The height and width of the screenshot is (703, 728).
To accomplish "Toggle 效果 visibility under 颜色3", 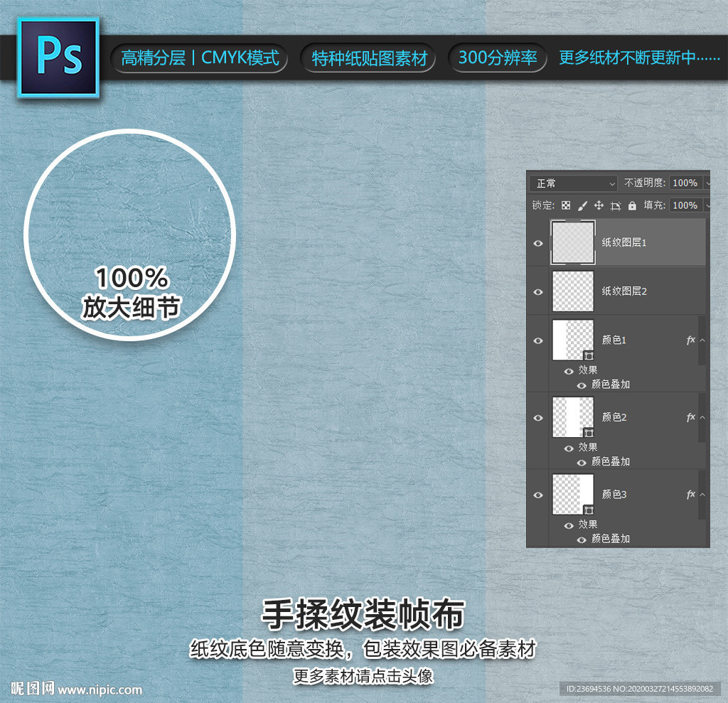I will coord(569,525).
